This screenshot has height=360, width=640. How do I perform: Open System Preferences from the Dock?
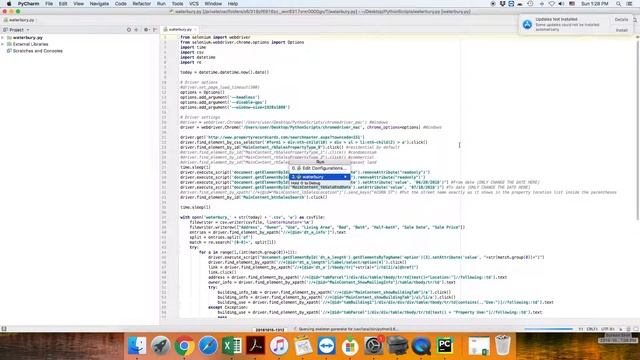point(373,346)
